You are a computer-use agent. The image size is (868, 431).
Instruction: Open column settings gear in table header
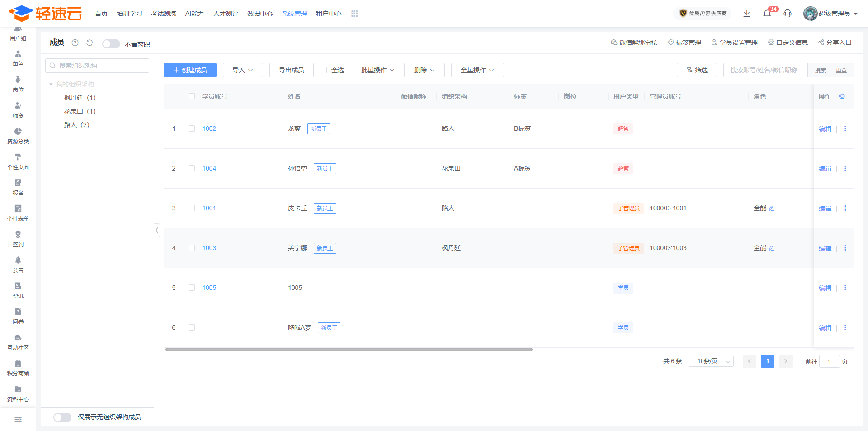click(842, 96)
